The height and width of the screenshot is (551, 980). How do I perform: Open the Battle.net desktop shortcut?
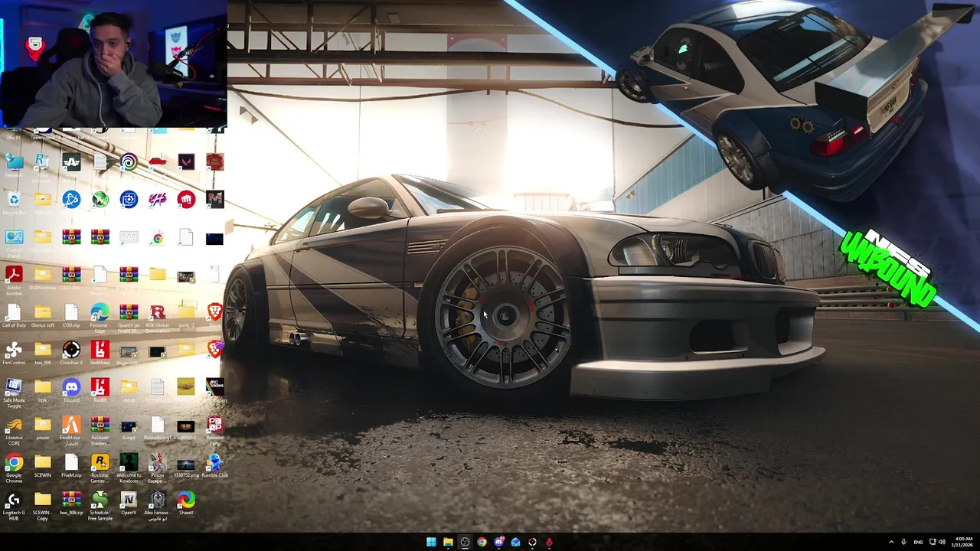71,201
